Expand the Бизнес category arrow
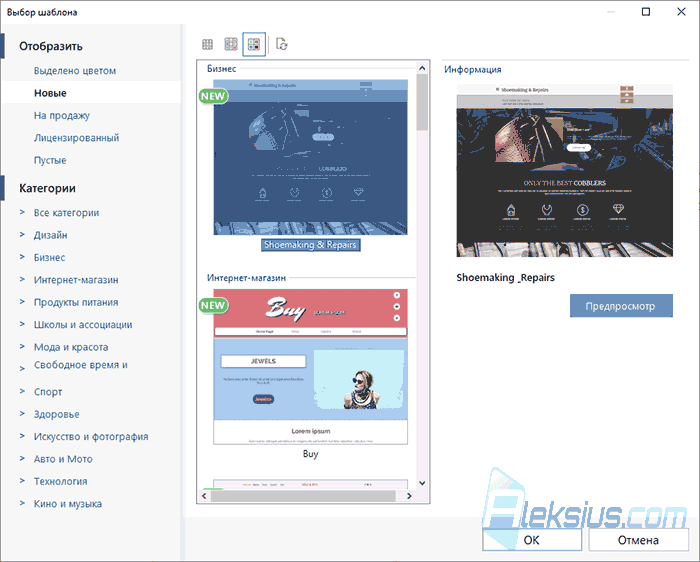700x562 pixels. coord(22,257)
